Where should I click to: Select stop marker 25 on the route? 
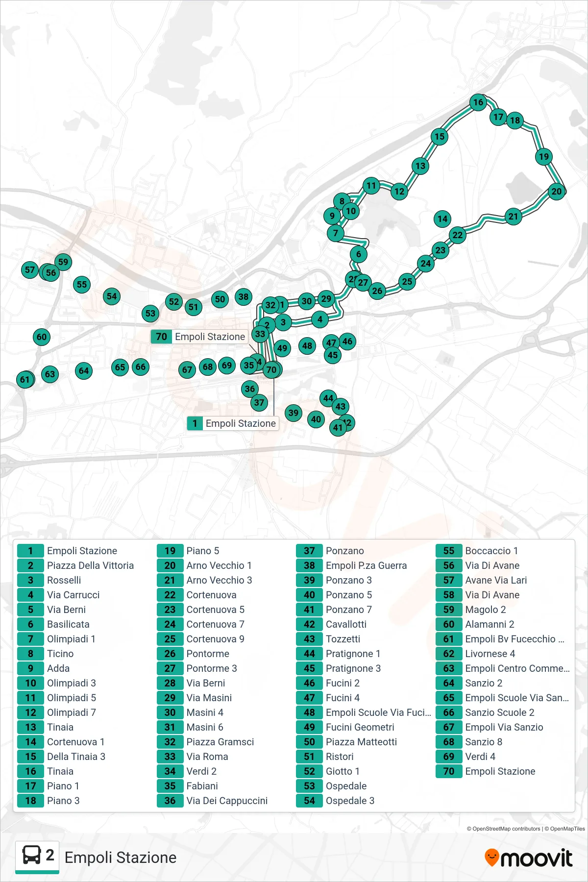[407, 281]
